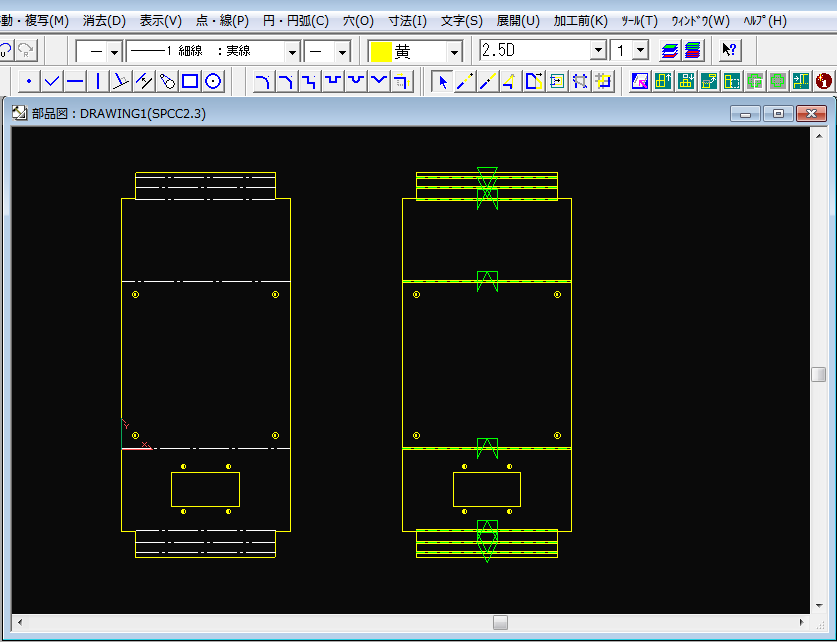Click the green overlapping cross shapes icon
Image resolution: width=837 pixels, height=642 pixels.
755,82
